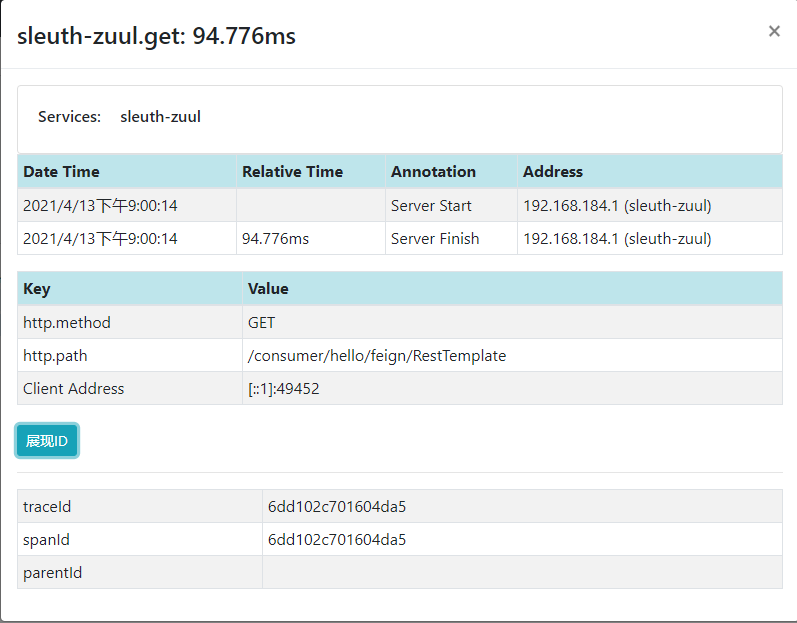Click the Annotation column header
797x623 pixels.
tap(433, 172)
